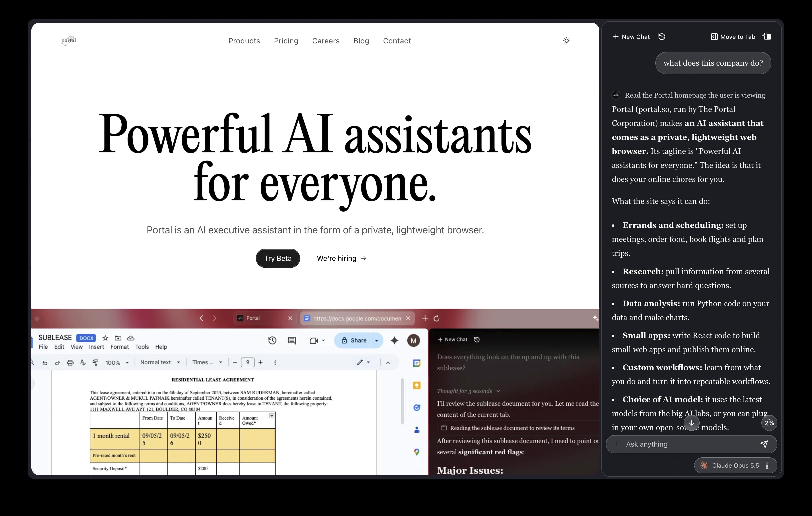Image resolution: width=812 pixels, height=516 pixels.
Task: Open the Docs comments icon
Action: (x=292, y=341)
